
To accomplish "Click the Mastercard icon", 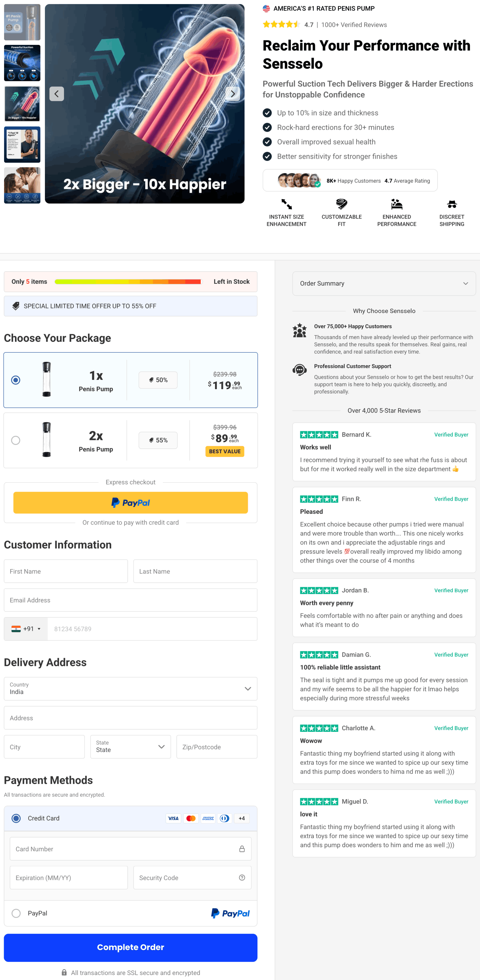I will click(191, 818).
